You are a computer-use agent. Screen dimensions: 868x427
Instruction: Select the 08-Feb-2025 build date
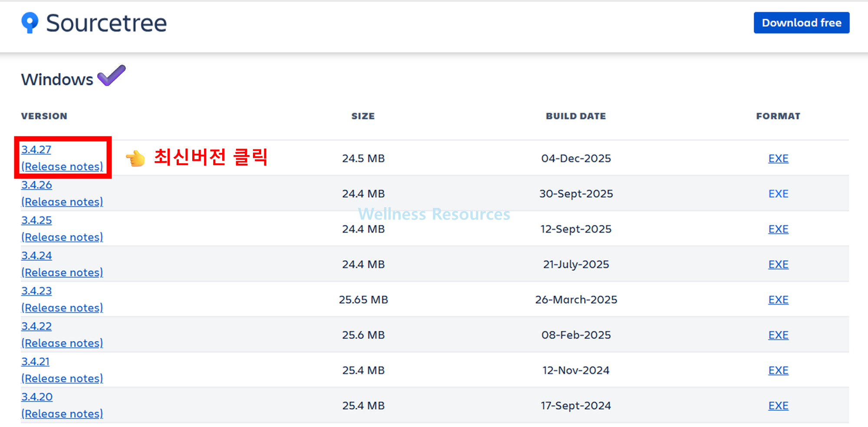click(576, 335)
